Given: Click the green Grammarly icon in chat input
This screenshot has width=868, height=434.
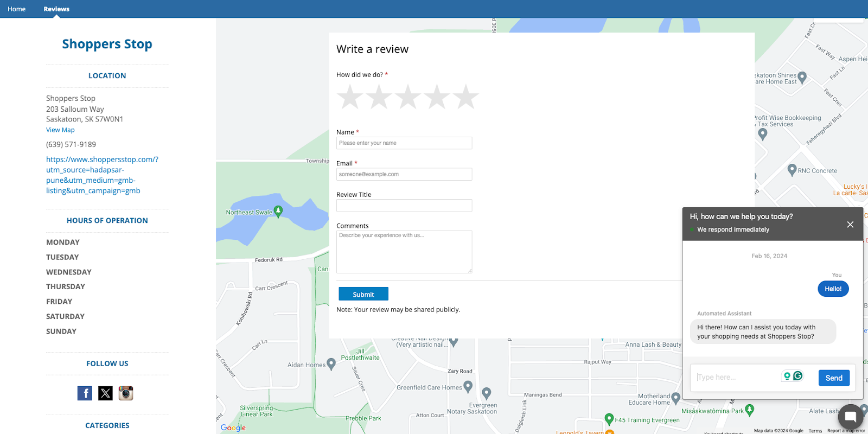Looking at the screenshot, I should click(797, 376).
